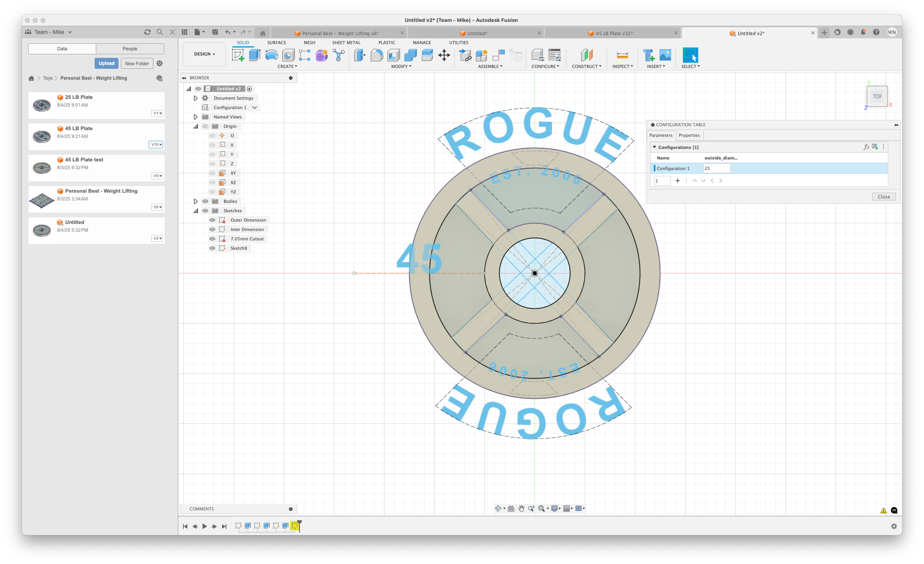Image resolution: width=924 pixels, height=564 pixels.
Task: Open the V15 version dropdown for 45 LB Plate
Action: (x=156, y=144)
